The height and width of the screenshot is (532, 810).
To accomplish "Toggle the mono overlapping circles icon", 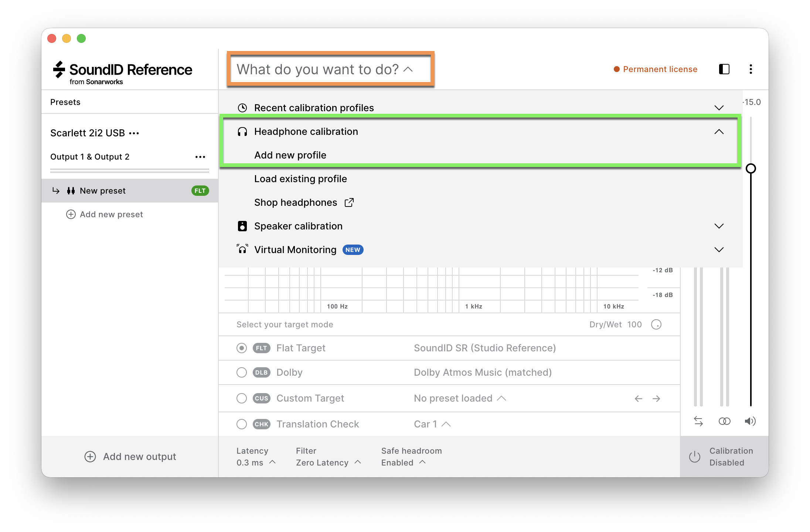I will pyautogui.click(x=724, y=421).
